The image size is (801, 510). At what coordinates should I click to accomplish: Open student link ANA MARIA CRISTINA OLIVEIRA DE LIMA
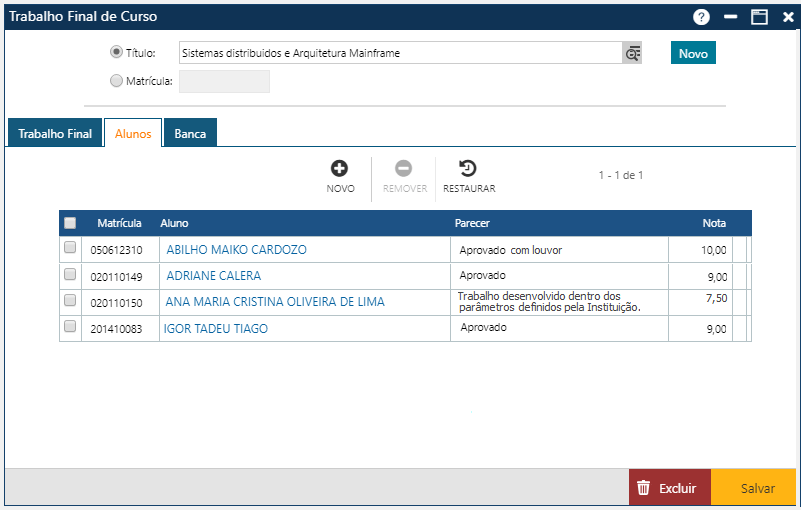coord(275,302)
